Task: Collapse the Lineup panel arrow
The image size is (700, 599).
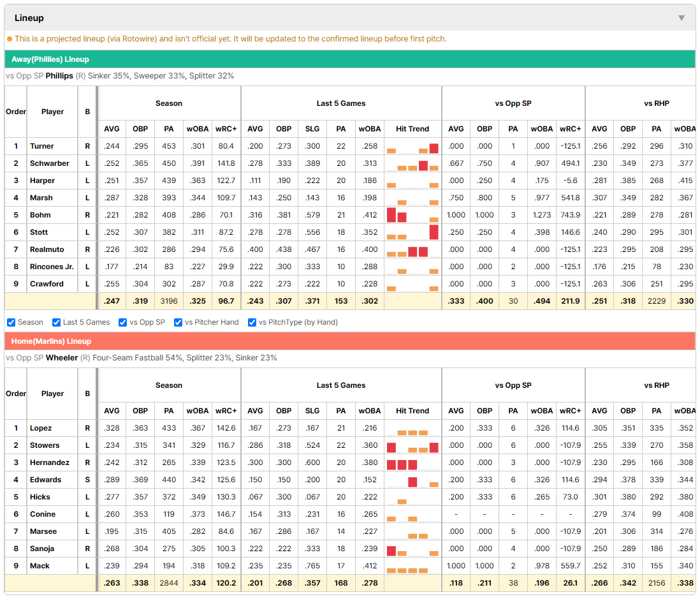Action: click(x=682, y=18)
